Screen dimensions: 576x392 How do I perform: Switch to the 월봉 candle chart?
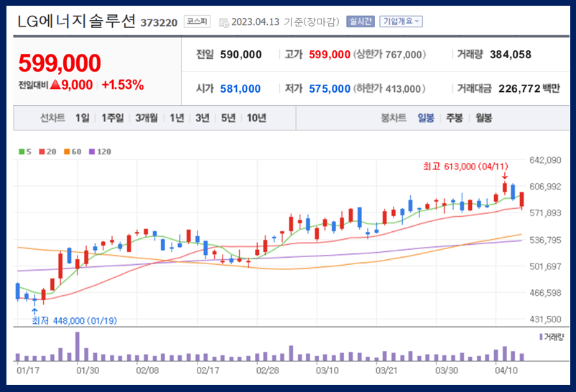(x=483, y=118)
